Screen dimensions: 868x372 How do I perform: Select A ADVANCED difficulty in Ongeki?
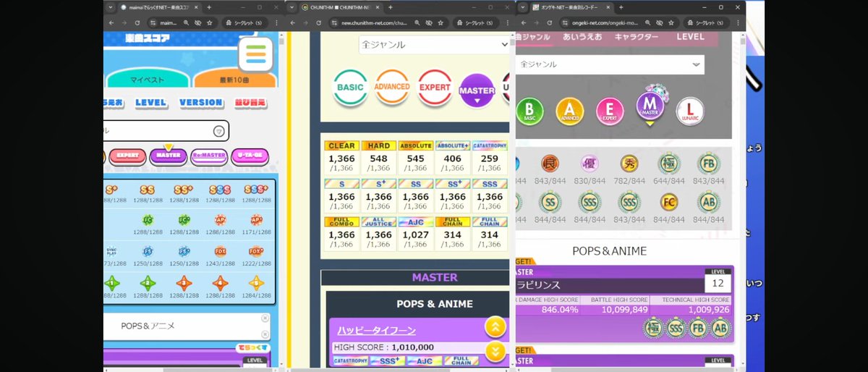(569, 111)
